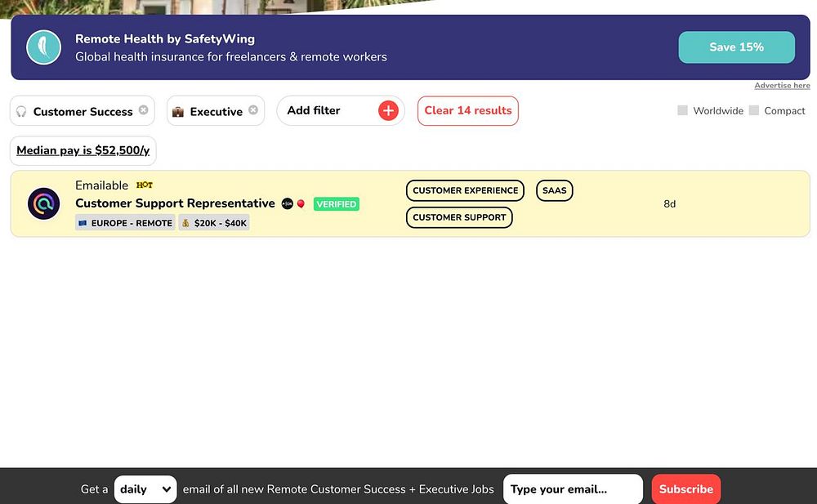This screenshot has width=817, height=504.
Task: Click the red plus icon in Add filter
Action: [388, 110]
